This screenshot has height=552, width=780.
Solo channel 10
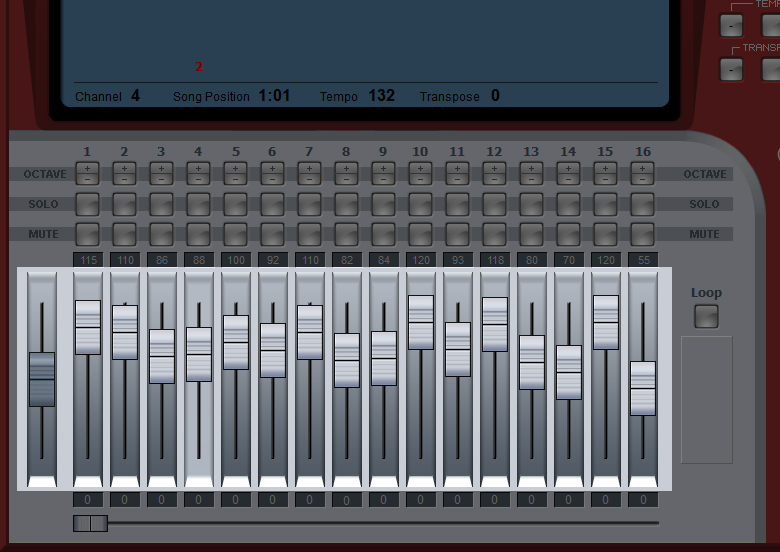[420, 204]
